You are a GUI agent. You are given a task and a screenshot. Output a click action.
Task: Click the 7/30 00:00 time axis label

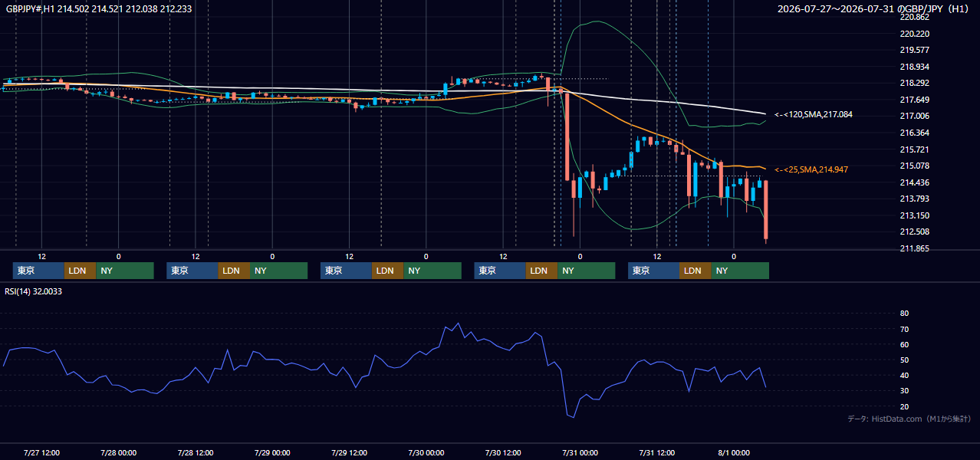click(x=426, y=452)
